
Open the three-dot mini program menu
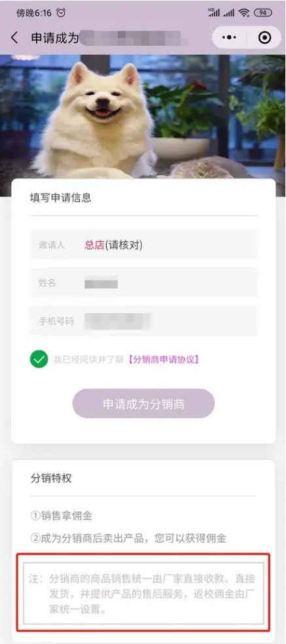point(229,38)
